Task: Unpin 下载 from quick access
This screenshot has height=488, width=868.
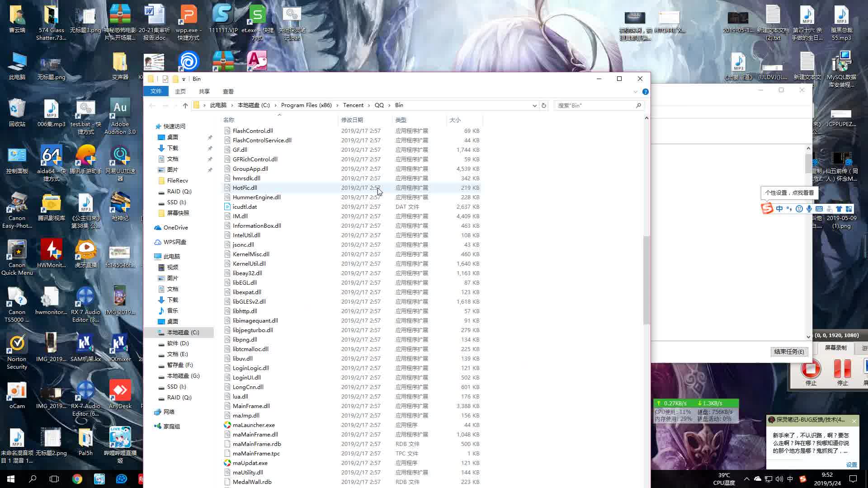Action: click(210, 148)
